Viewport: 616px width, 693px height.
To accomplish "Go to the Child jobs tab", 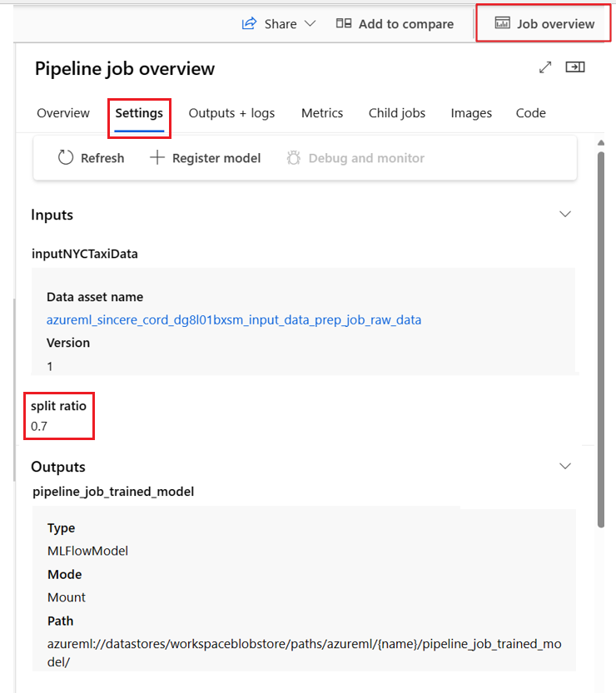I will click(397, 113).
